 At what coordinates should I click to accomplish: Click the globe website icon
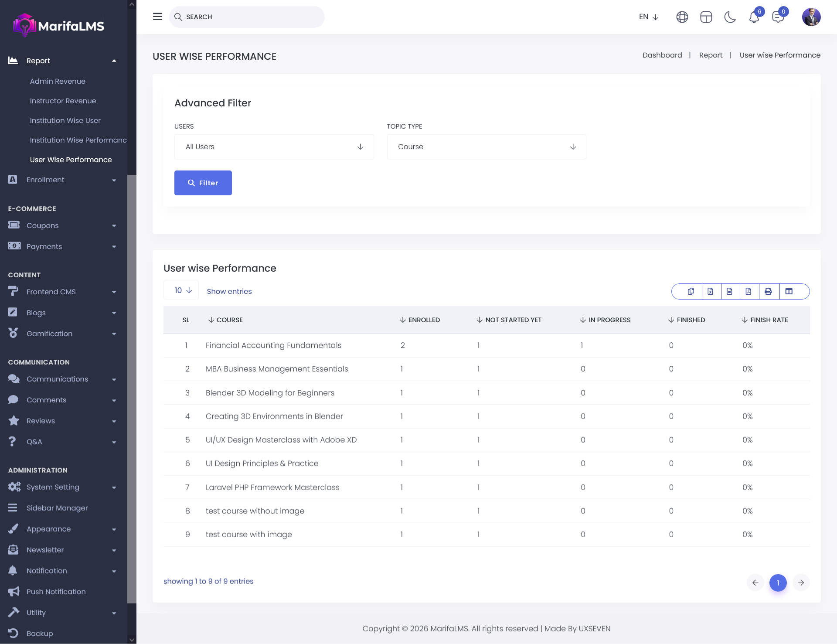click(x=682, y=17)
